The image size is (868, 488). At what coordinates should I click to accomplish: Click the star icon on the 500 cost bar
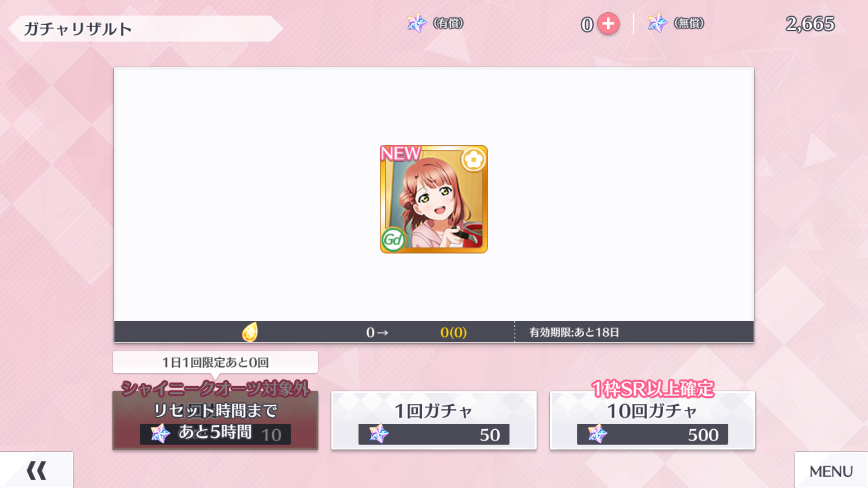[598, 434]
